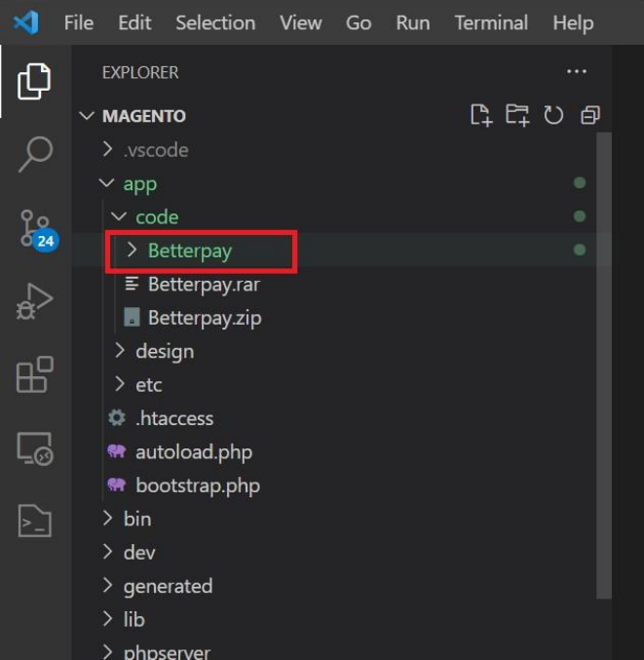Screen dimensions: 644x660
Task: Open the bootstrap.php file
Action: [198, 485]
